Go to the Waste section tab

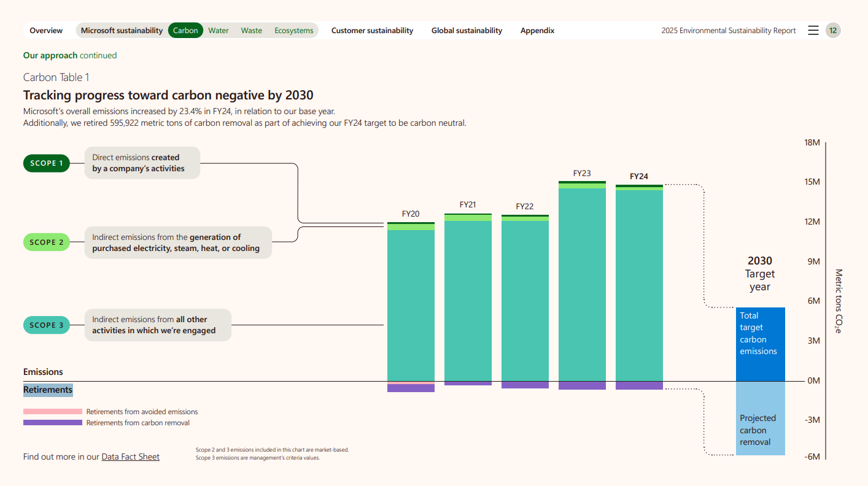click(x=251, y=31)
